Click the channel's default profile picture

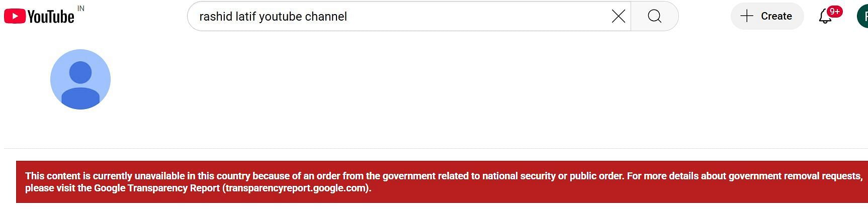(80, 79)
